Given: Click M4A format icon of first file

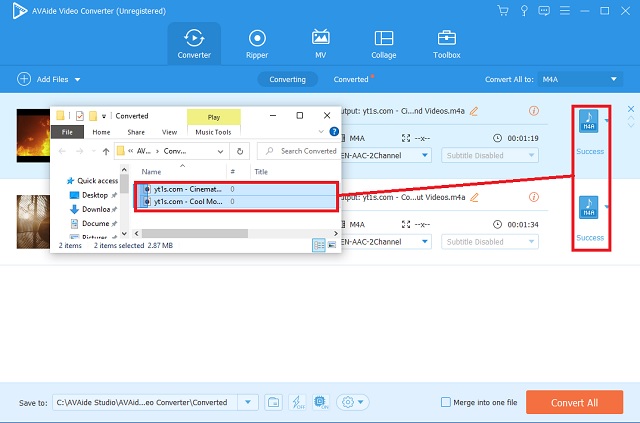Looking at the screenshot, I should coord(589,121).
